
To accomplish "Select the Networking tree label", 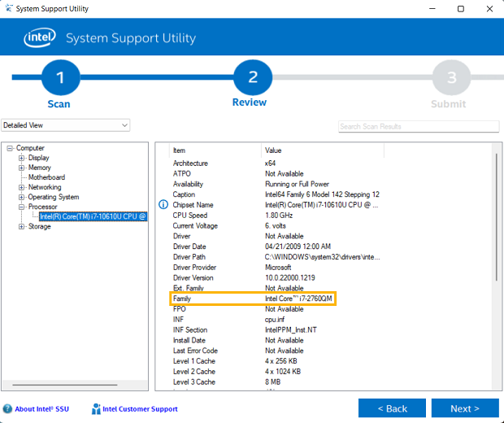I will pyautogui.click(x=45, y=187).
